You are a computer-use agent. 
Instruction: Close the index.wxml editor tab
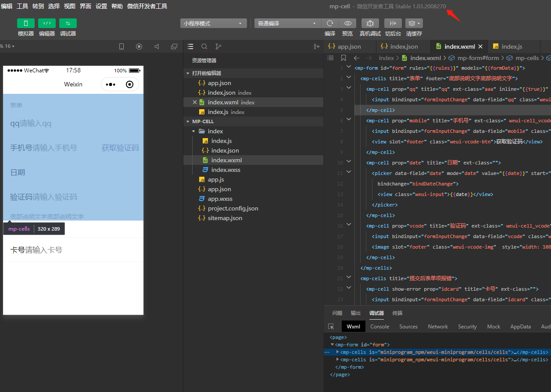[480, 46]
